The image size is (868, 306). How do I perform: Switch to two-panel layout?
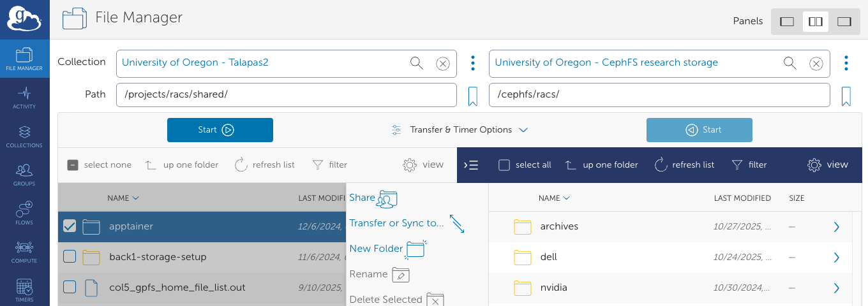[816, 22]
